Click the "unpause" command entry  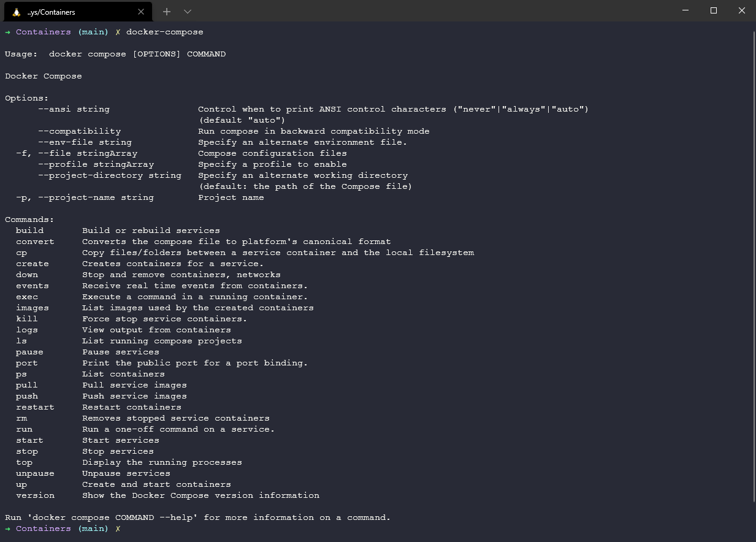pyautogui.click(x=35, y=473)
